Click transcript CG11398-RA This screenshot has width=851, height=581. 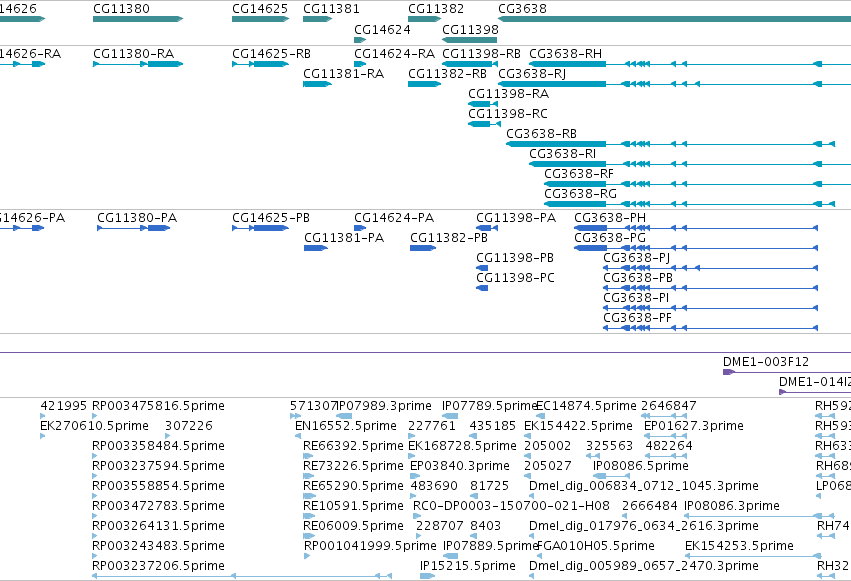coord(509,94)
